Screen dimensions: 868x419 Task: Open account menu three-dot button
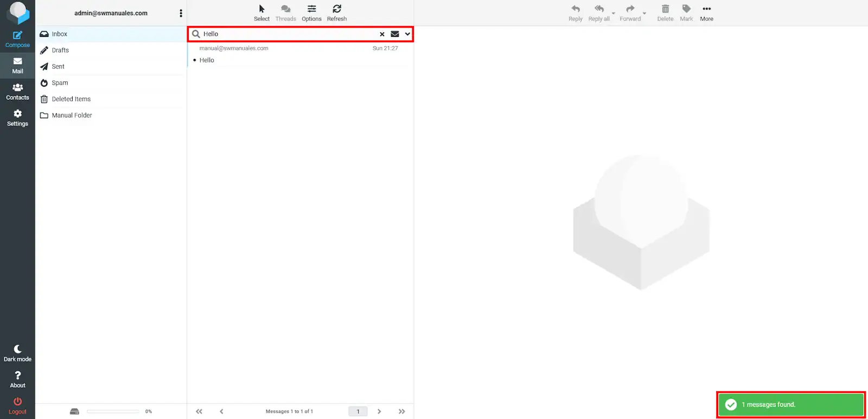(181, 13)
